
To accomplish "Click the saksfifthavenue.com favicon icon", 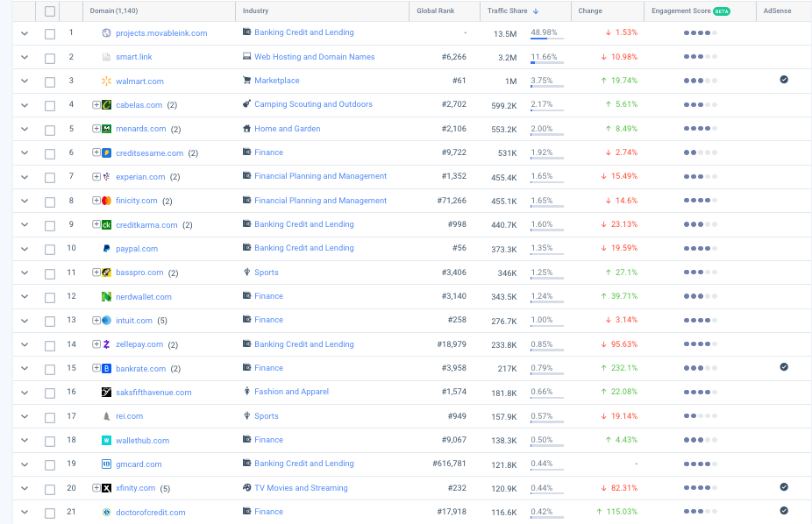I will [106, 392].
